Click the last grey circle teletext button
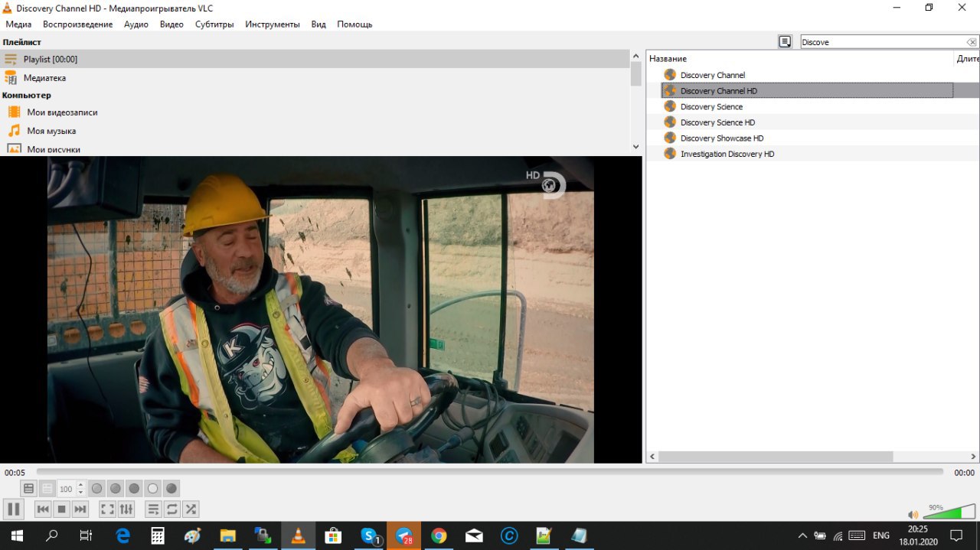The height and width of the screenshot is (550, 980). pos(171,488)
